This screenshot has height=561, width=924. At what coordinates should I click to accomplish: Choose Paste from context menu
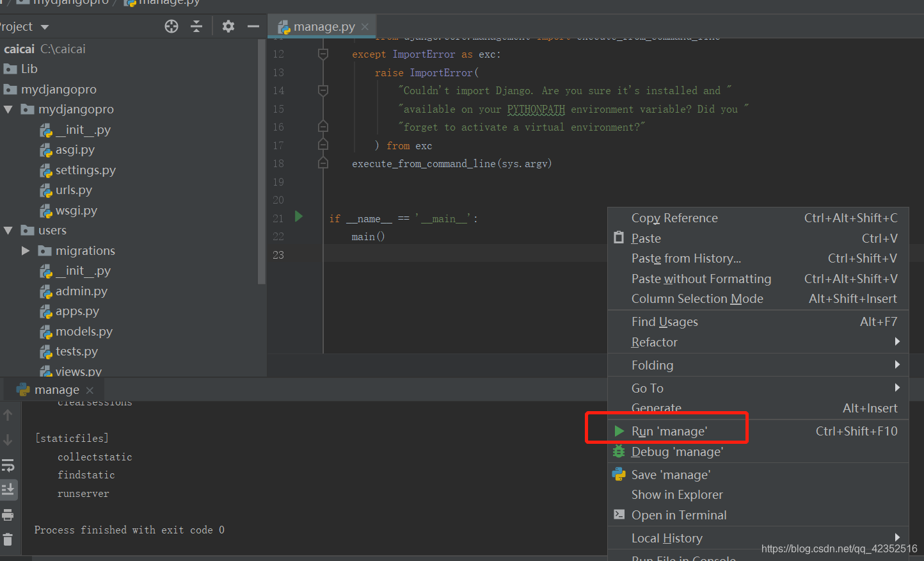(758, 238)
